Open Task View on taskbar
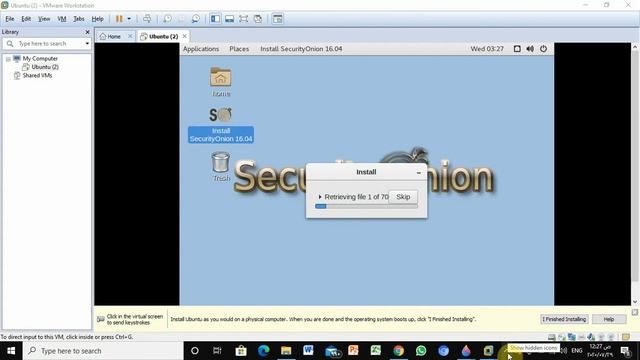The height and width of the screenshot is (360, 640). pos(217,351)
